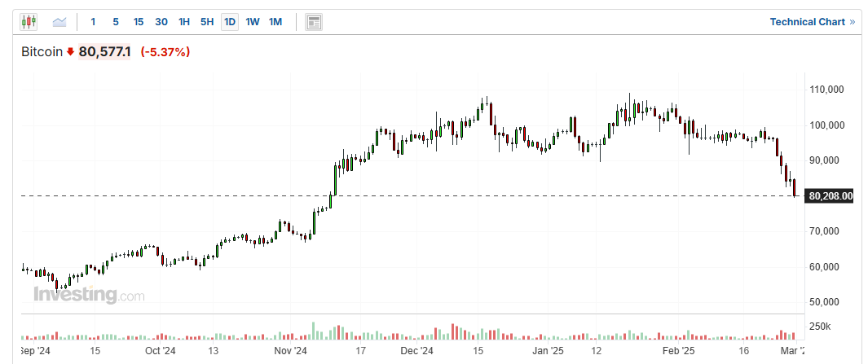Set chart interval to 1W
Screen dimensions: 868x364
[253, 22]
